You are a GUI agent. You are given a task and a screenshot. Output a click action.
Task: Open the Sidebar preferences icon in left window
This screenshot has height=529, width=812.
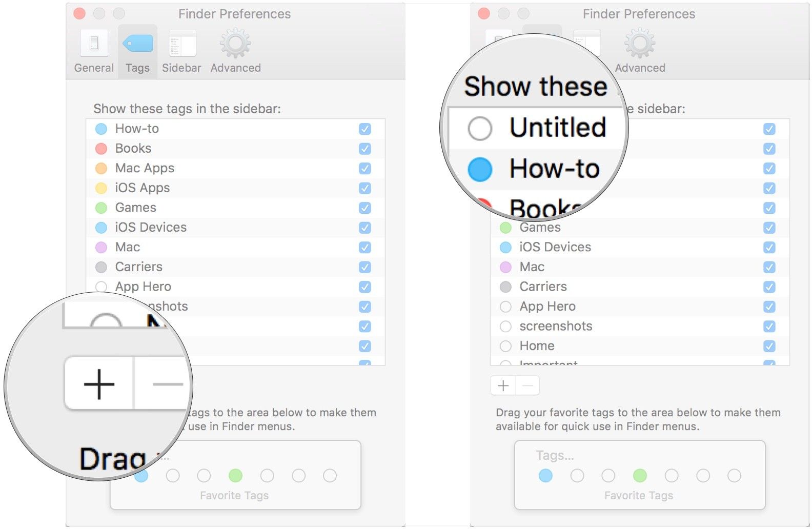182,43
